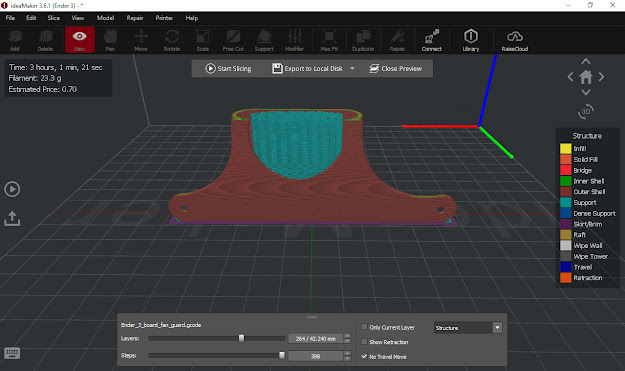Image resolution: width=625 pixels, height=371 pixels.
Task: Decrease the Steps value stepper
Action: [347, 358]
